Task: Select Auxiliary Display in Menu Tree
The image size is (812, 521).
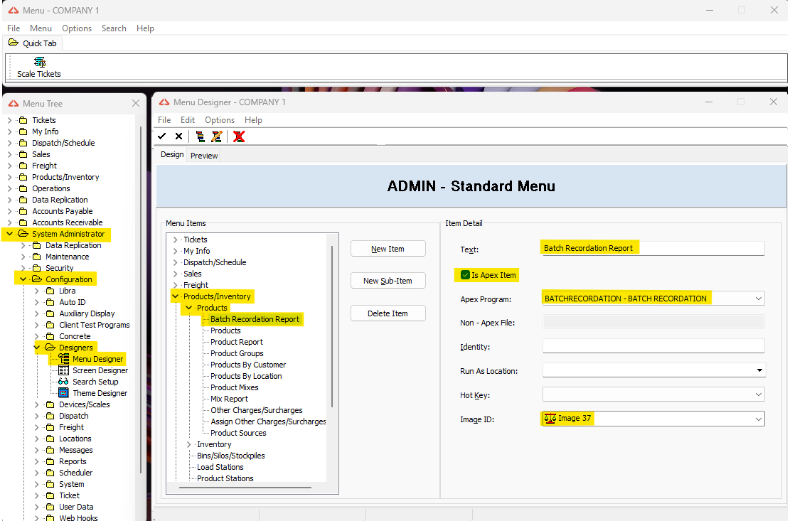Action: (x=87, y=313)
